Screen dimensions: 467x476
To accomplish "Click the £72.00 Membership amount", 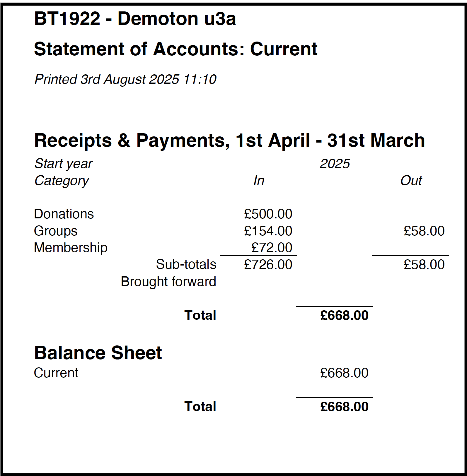I will [x=272, y=248].
